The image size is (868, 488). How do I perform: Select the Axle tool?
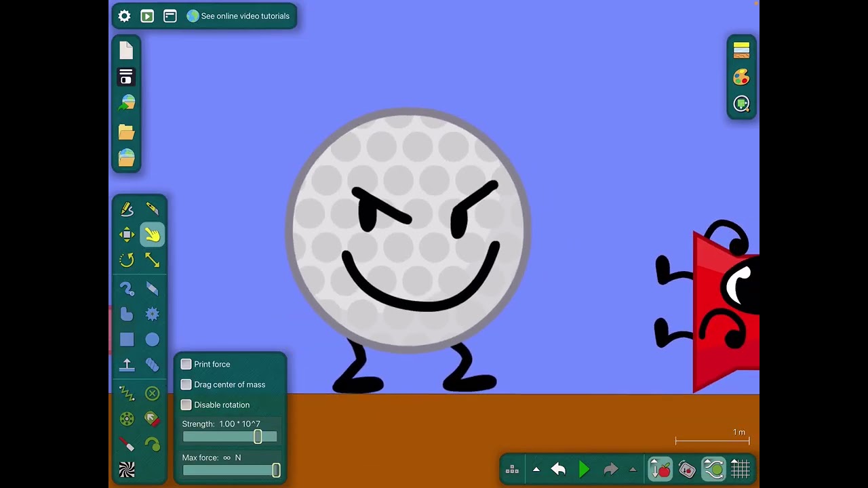click(x=127, y=419)
